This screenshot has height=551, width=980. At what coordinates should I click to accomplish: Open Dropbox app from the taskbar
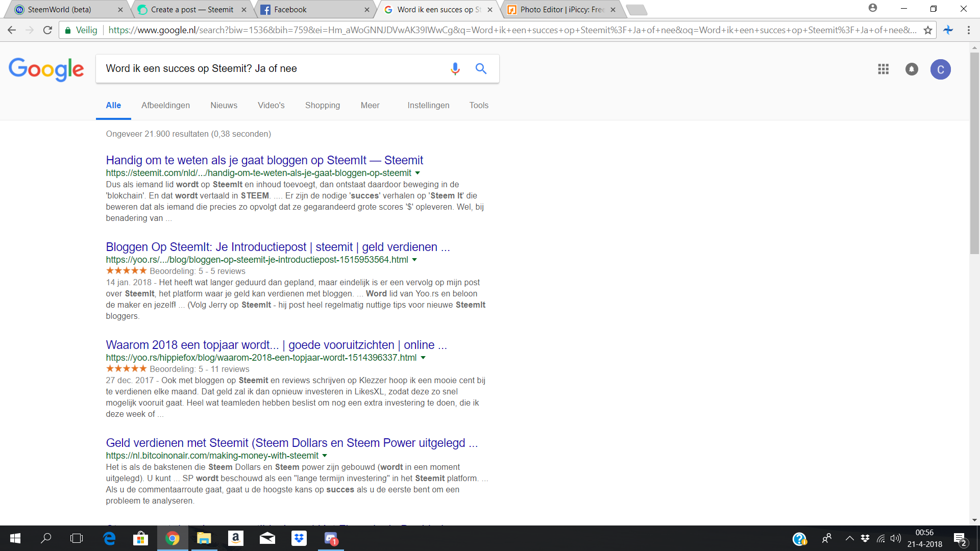299,538
